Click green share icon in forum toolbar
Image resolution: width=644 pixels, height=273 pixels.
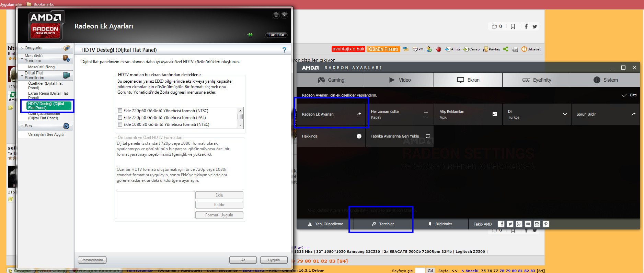506,49
